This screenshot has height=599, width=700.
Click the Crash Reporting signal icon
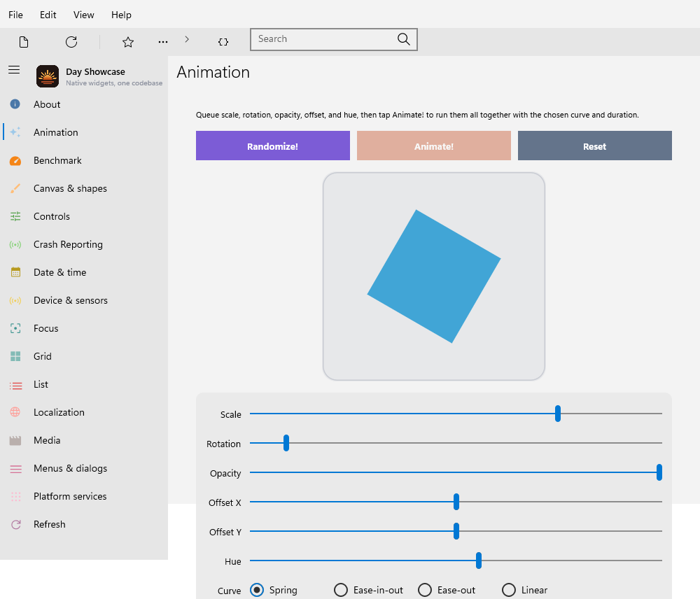15,245
